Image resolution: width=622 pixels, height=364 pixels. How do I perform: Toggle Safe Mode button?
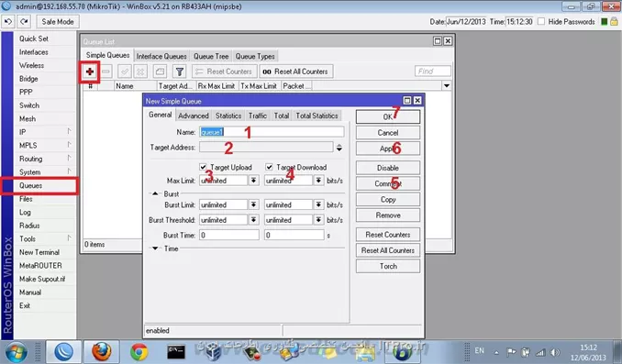coord(58,21)
